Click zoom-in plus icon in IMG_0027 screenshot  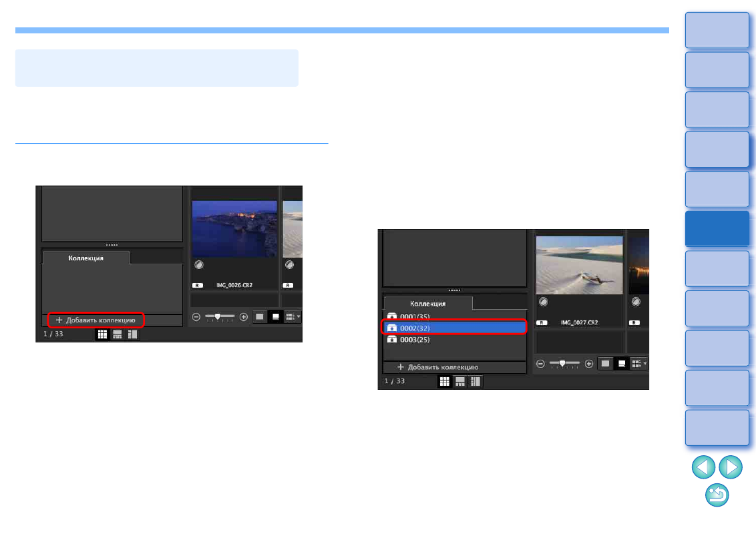click(588, 364)
